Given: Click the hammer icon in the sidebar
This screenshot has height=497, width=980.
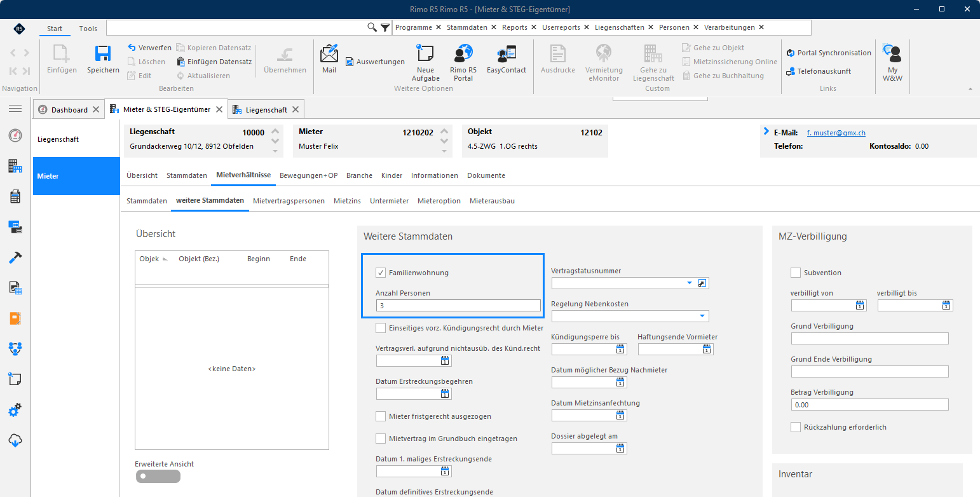Looking at the screenshot, I should (x=15, y=257).
